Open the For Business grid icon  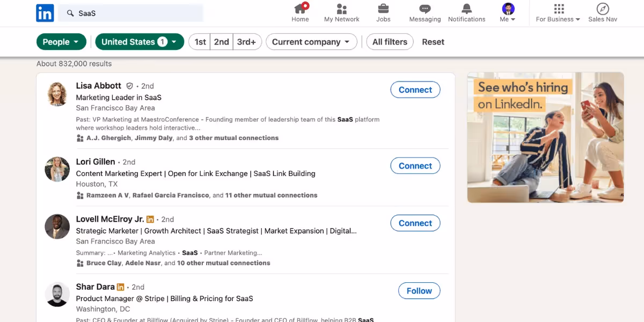tap(559, 9)
